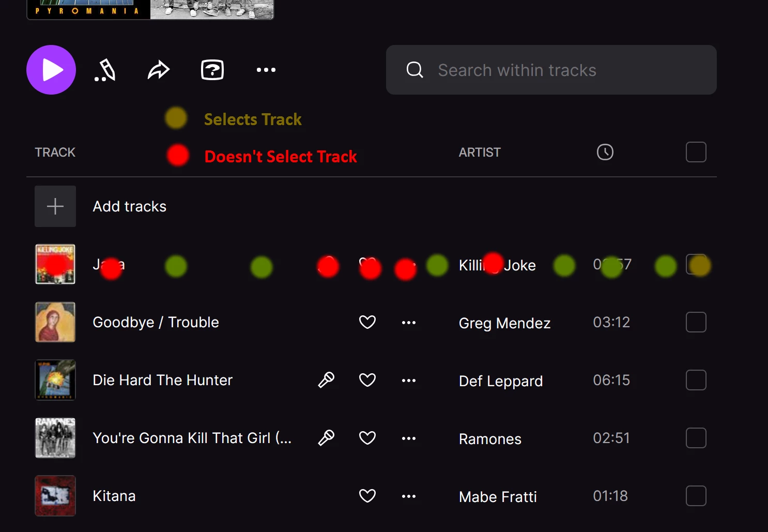768x532 pixels.
Task: Open the playlist more options menu
Action: 266,70
